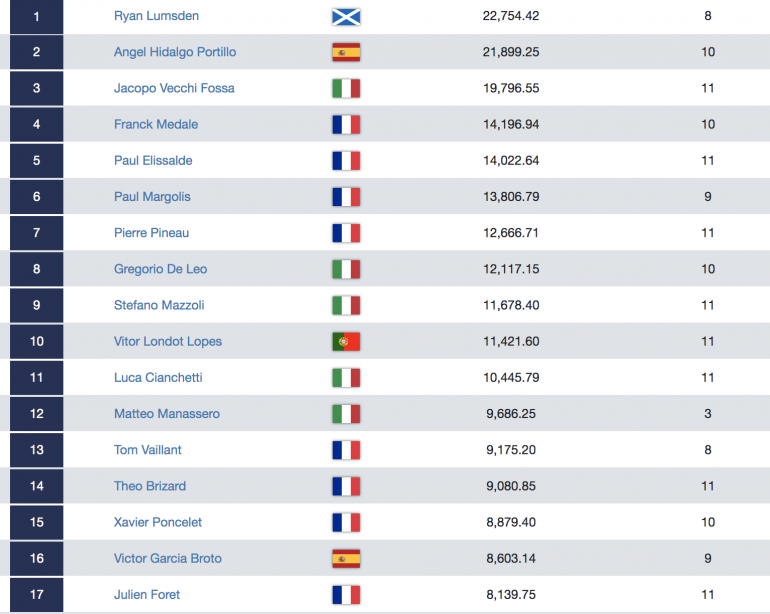
Task: Open Stefano Mazzoli's profile
Action: pos(159,305)
